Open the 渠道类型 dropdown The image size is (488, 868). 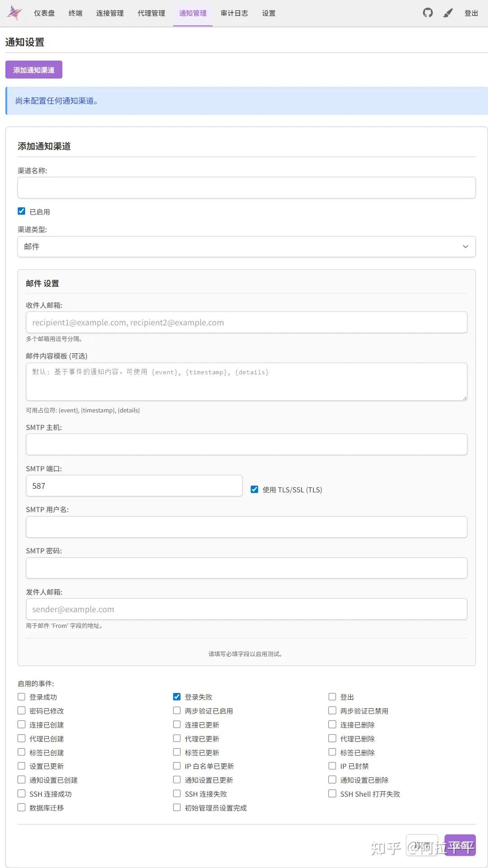(246, 246)
